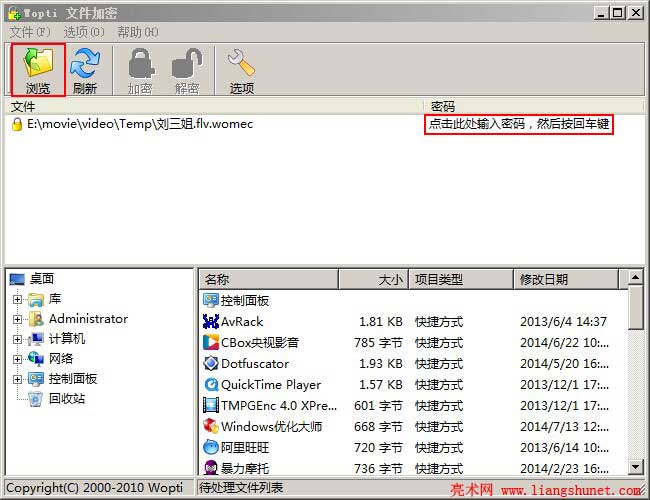Close the Wopti 文件加密 window
Image resolution: width=650 pixels, height=500 pixels.
pos(635,13)
